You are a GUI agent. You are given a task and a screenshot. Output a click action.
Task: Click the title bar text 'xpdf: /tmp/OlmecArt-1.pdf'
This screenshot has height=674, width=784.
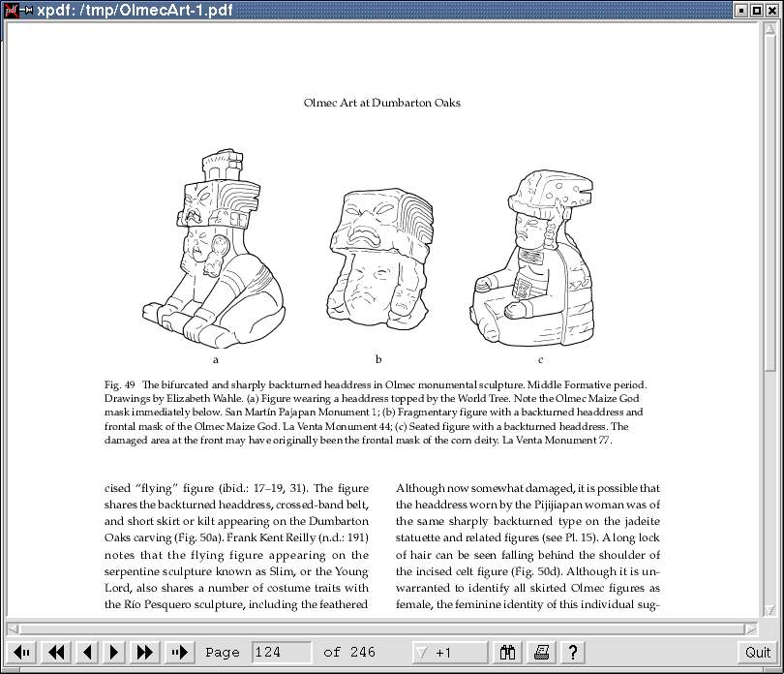pos(135,10)
